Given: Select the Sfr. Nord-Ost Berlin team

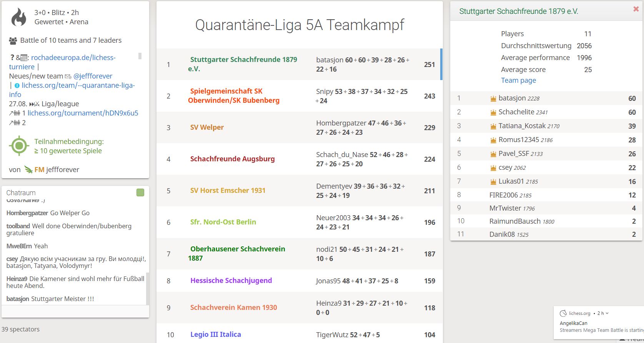Looking at the screenshot, I should tap(223, 222).
